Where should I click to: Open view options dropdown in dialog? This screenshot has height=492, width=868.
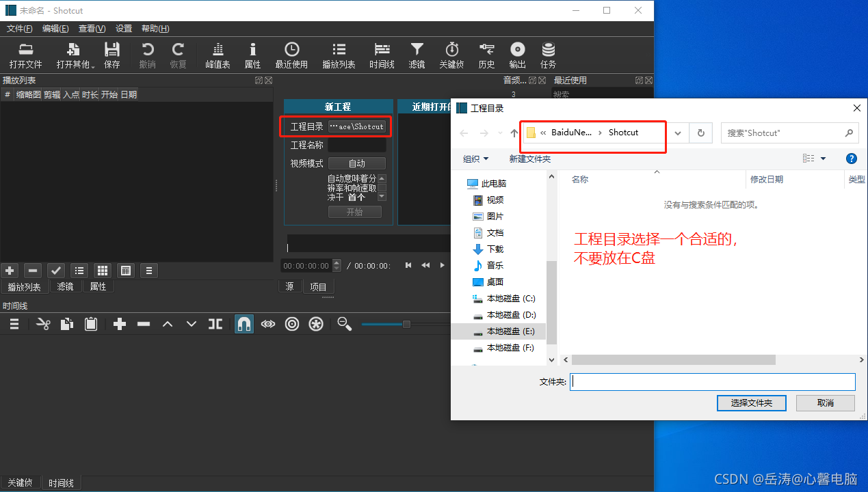[x=824, y=159]
